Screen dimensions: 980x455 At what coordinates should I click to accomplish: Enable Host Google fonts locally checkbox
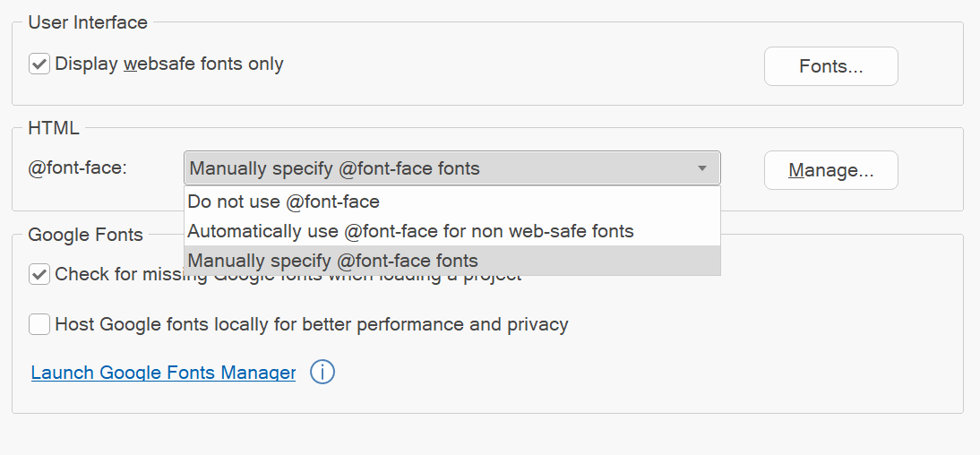39,324
